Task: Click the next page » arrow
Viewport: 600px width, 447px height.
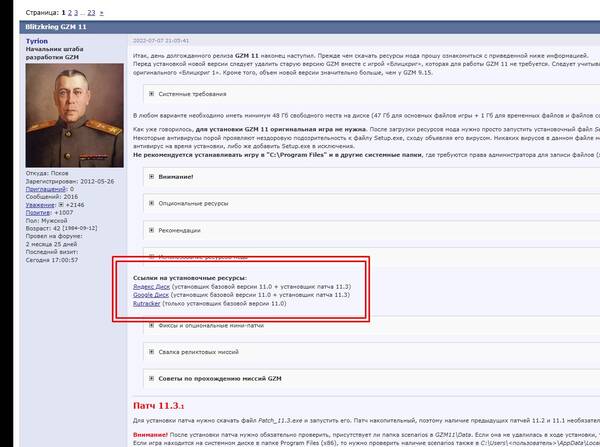Action: [x=101, y=13]
